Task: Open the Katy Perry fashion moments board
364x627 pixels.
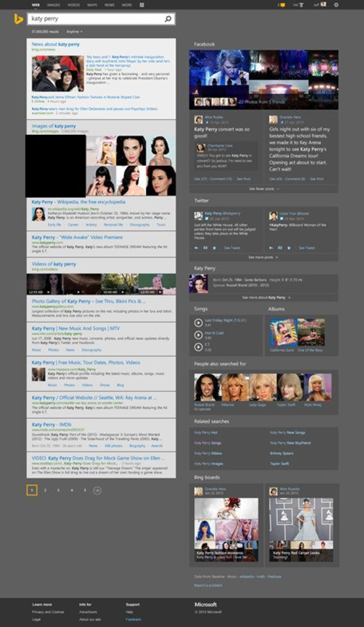Action: click(226, 530)
